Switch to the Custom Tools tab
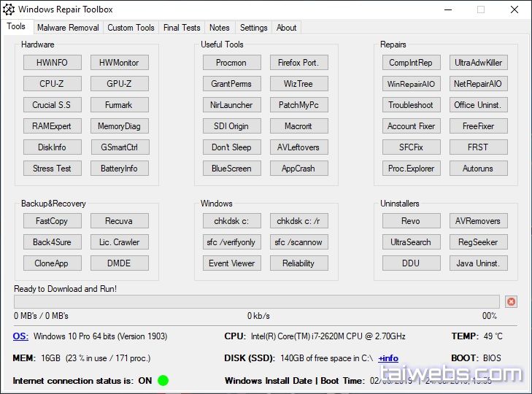 point(131,28)
